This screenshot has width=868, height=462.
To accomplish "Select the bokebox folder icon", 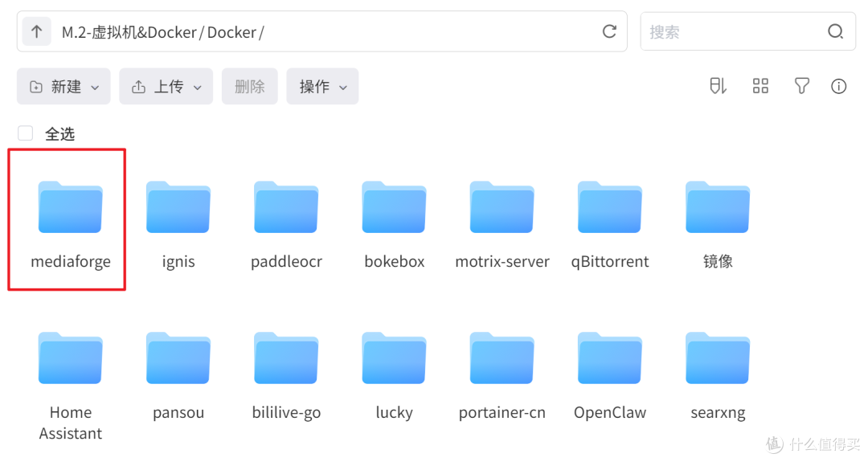I will tap(394, 207).
